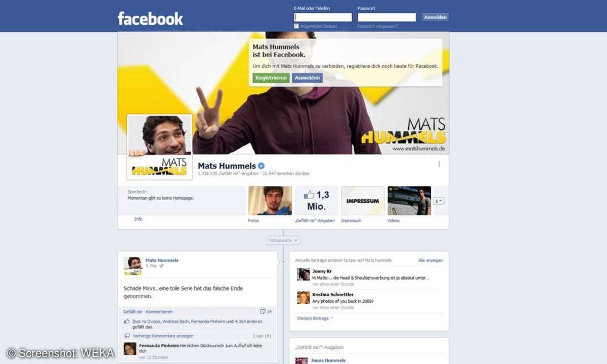This screenshot has height=364, width=607.
Task: Click the green Registrieren button
Action: [x=271, y=77]
